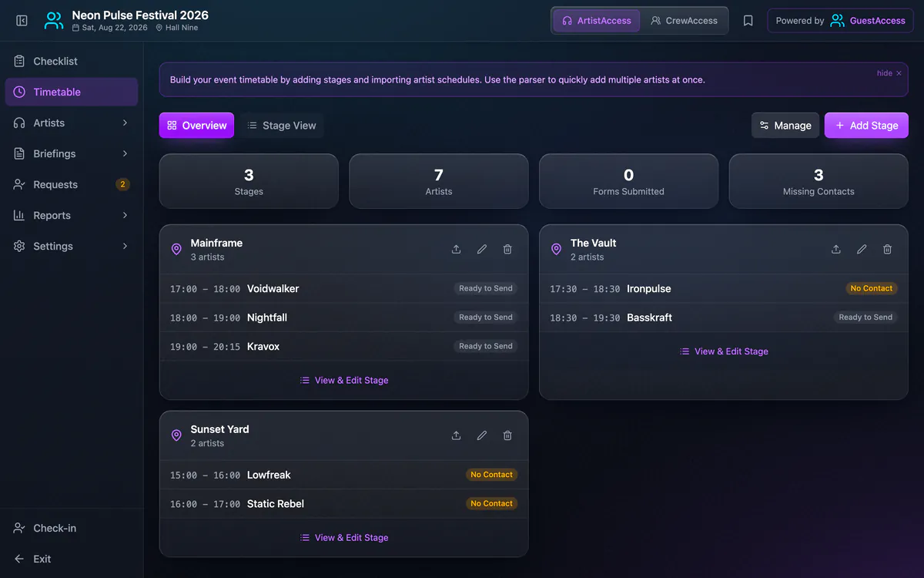The height and width of the screenshot is (578, 924).
Task: Click the Powered by GuestAccess badge
Action: click(840, 21)
